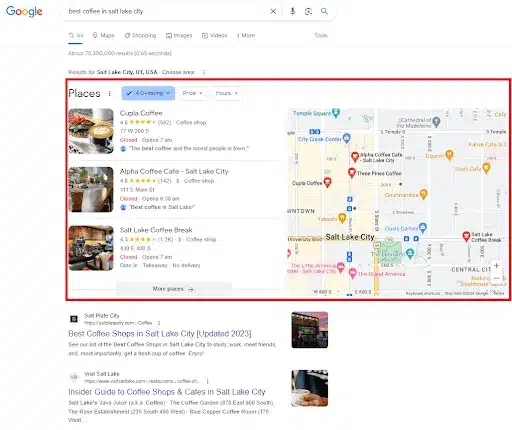Screen dimensions: 512x430
Task: Expand the Hours filter dropdown
Action: [226, 93]
